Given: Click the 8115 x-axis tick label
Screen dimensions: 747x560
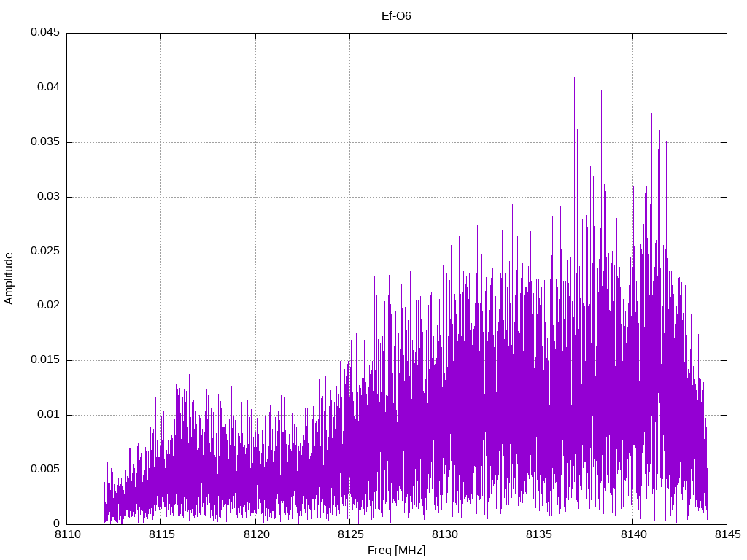Looking at the screenshot, I should tap(162, 534).
